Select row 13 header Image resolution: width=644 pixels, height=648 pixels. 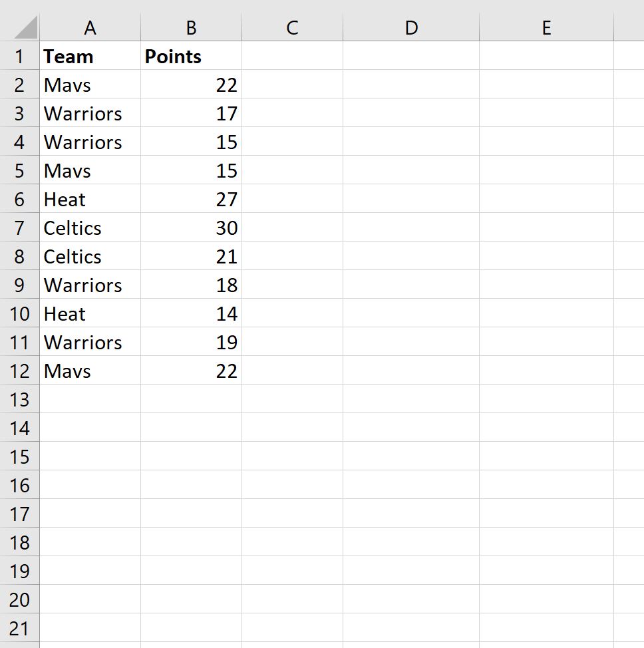[x=19, y=399]
